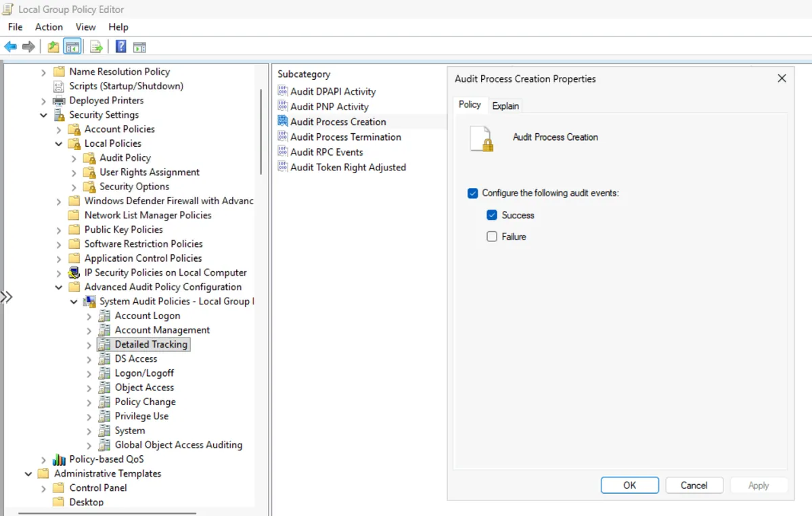Click the Audit Process Termination policy icon
Screen dimensions: 812x516
point(283,137)
